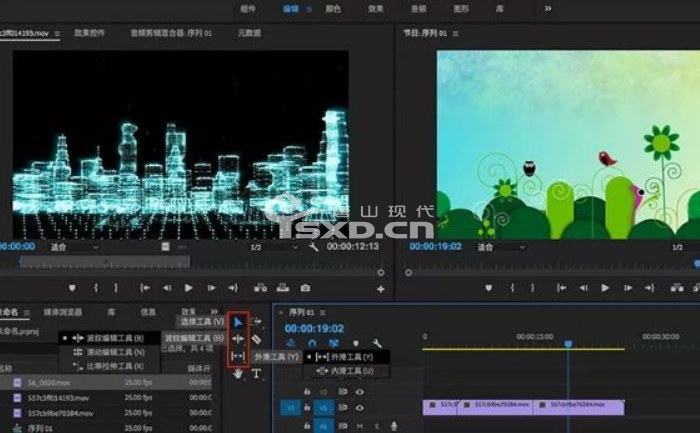Open source monitor settings wrench
Viewport: 700px width, 433px height.
coord(314,247)
